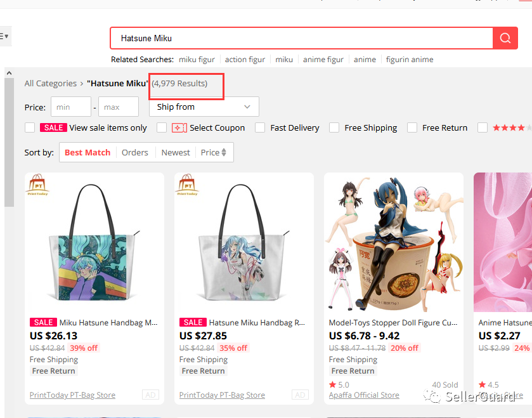Click the coupon ticket icon
The width and height of the screenshot is (532, 418).
[x=179, y=128]
